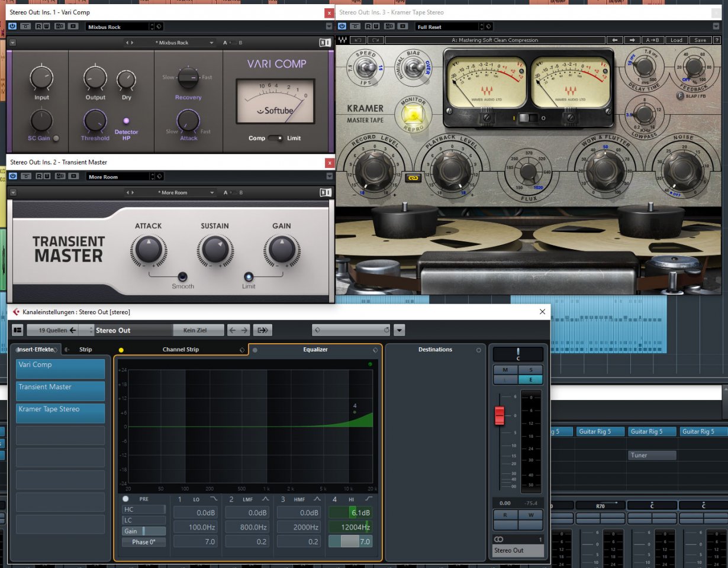Image resolution: width=728 pixels, height=568 pixels.
Task: Open Full Reset preset field in Kramer Tape
Action: (449, 27)
